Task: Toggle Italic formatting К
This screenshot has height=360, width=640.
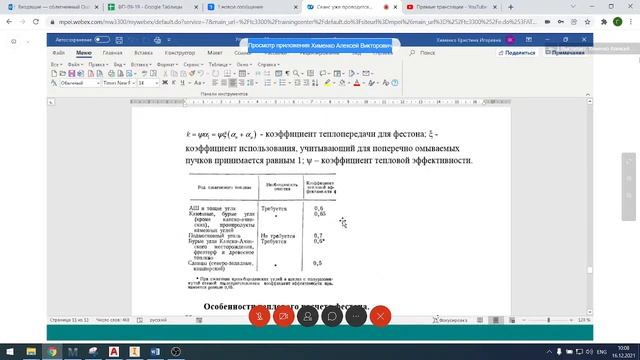Action: (173, 83)
